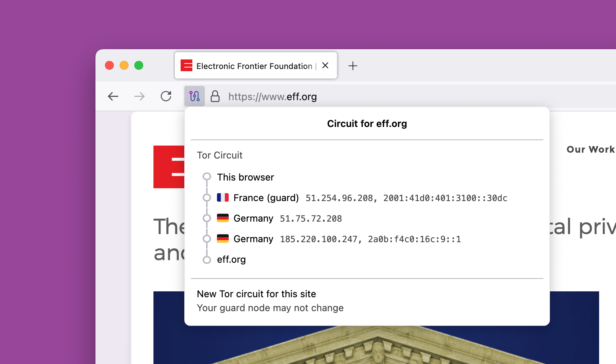Screen dimensions: 616x364
Task: Click the France guard node flag
Action: click(223, 198)
